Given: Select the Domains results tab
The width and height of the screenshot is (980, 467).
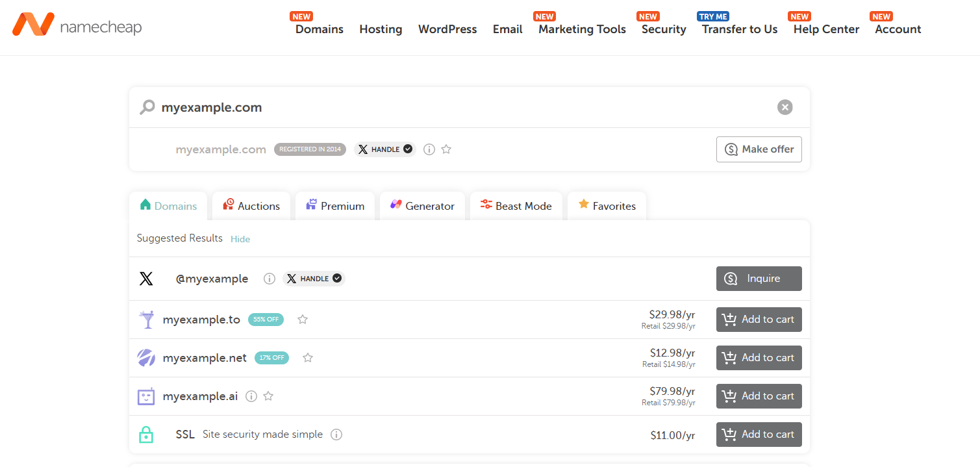Looking at the screenshot, I should tap(168, 206).
